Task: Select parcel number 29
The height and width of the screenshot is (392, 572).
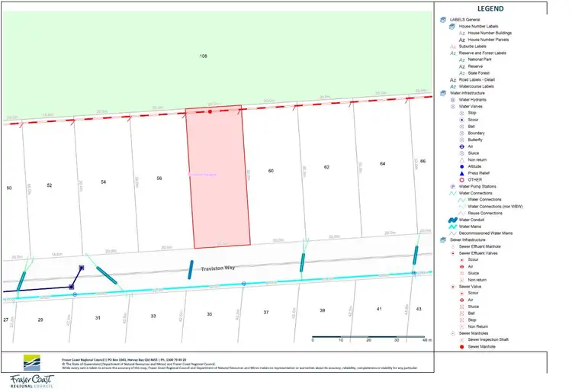Action: pos(40,320)
